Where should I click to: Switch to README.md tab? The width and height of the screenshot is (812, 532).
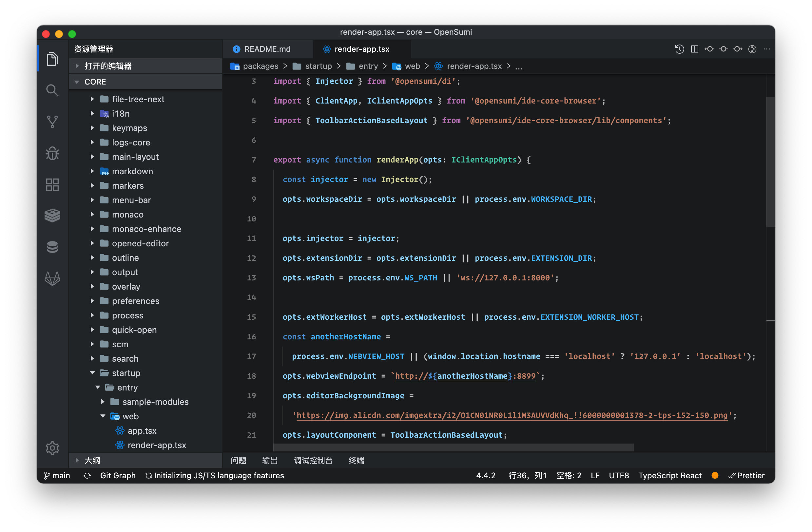[x=267, y=49]
